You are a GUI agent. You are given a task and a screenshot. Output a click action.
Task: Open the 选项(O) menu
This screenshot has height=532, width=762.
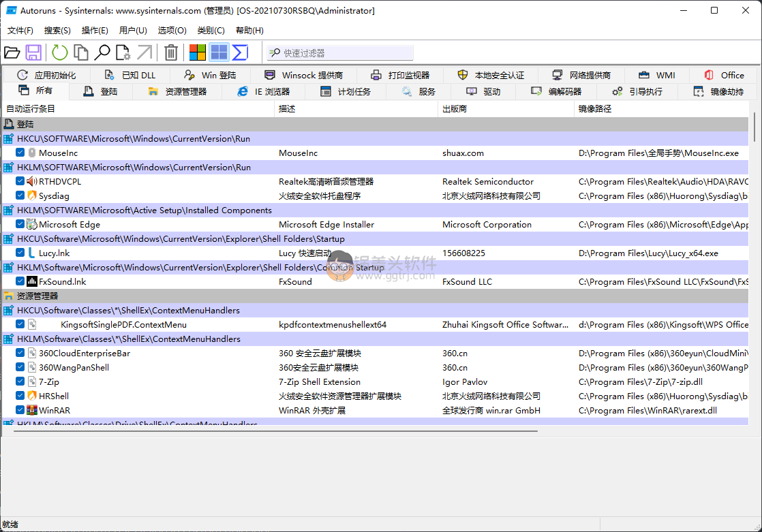(x=172, y=30)
